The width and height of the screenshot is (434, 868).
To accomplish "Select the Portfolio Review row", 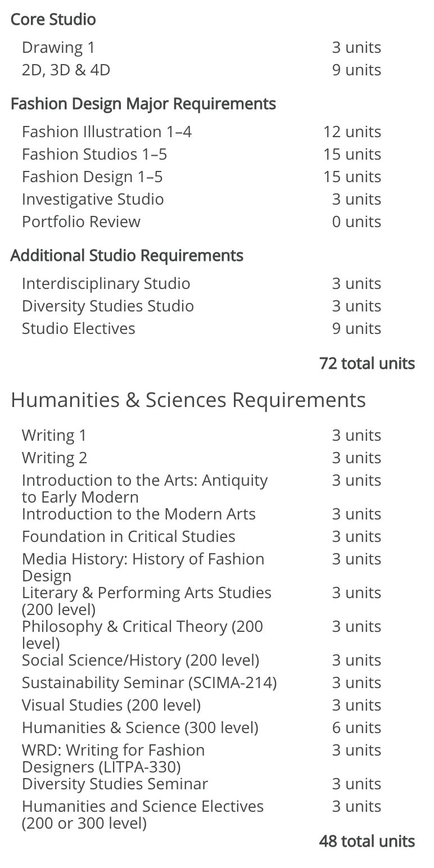I will (201, 222).
